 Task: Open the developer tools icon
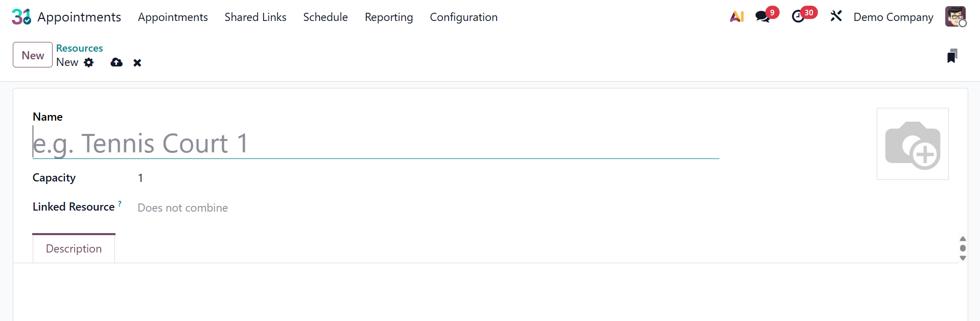(835, 16)
